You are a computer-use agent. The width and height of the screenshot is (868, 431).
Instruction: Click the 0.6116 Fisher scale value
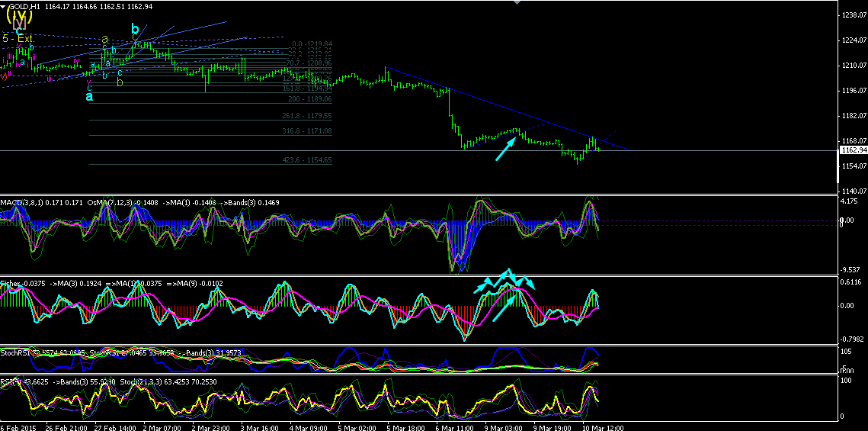(x=852, y=282)
